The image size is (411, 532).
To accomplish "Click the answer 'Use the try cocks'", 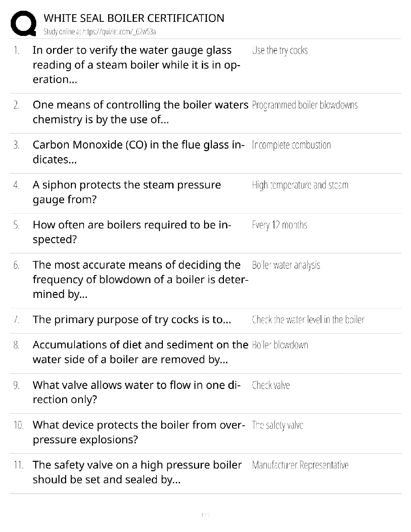I will 280,50.
